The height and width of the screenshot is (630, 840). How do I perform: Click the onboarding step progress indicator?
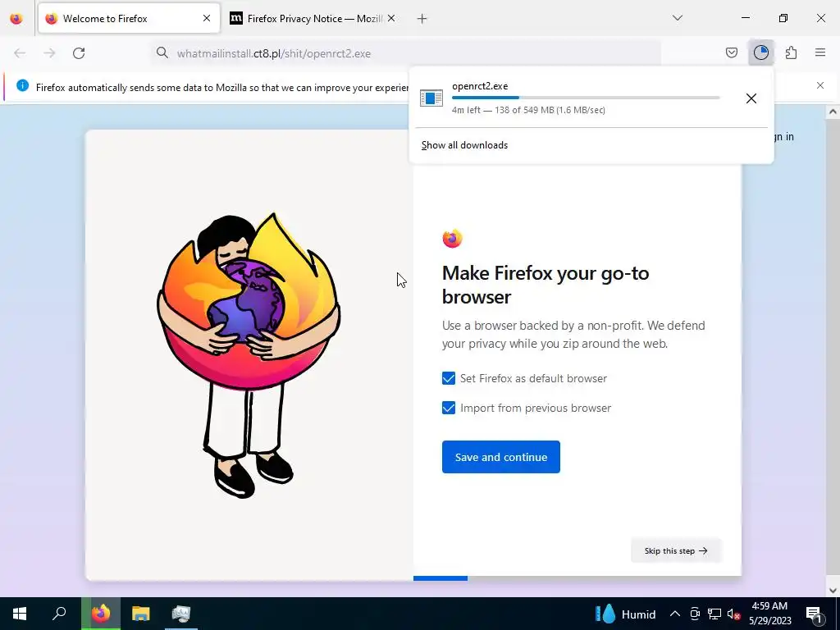577,578
